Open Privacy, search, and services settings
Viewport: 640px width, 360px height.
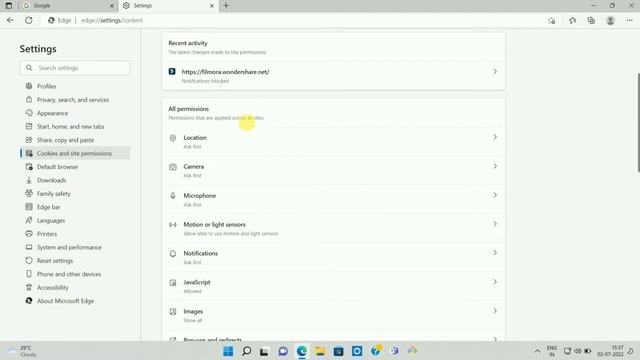click(73, 100)
